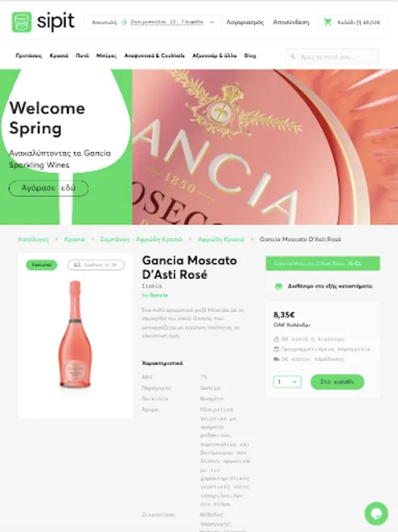
Task: Click the clock delivery time icon
Action: (276, 339)
